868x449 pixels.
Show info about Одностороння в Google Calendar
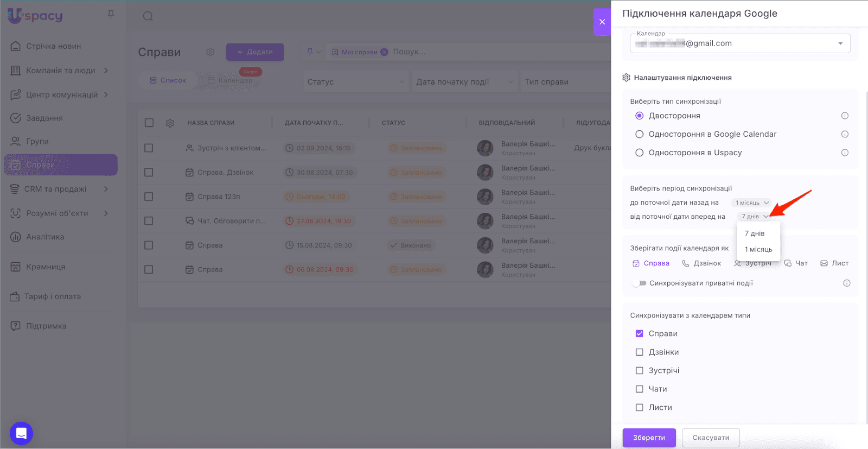pyautogui.click(x=845, y=134)
